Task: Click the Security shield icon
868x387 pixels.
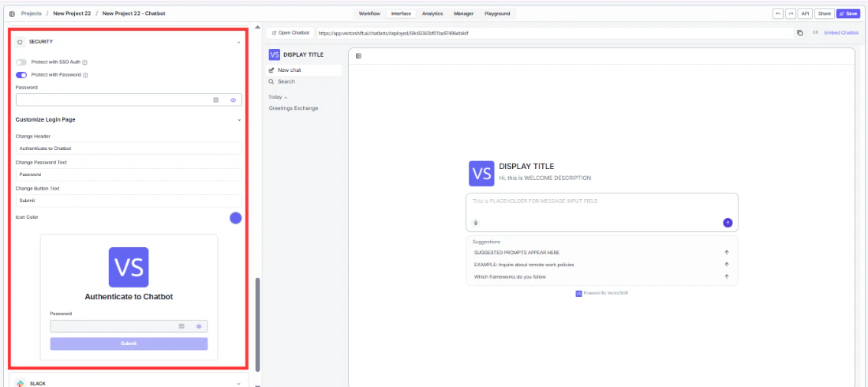Action: click(x=20, y=42)
